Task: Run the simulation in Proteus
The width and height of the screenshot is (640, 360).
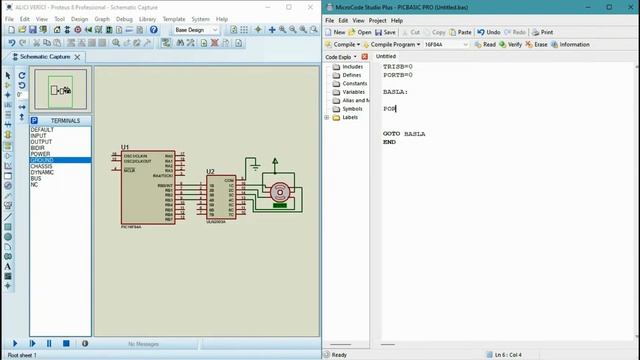Action: click(15, 344)
